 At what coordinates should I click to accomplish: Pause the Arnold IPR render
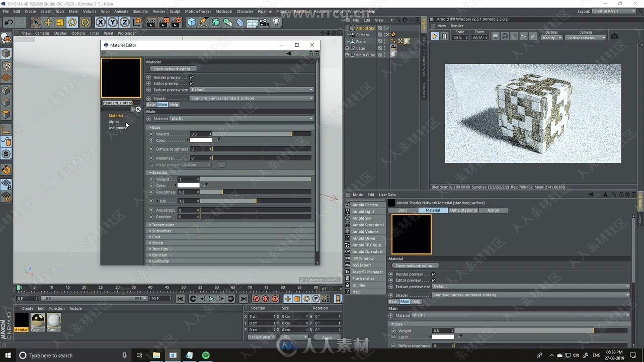(444, 36)
